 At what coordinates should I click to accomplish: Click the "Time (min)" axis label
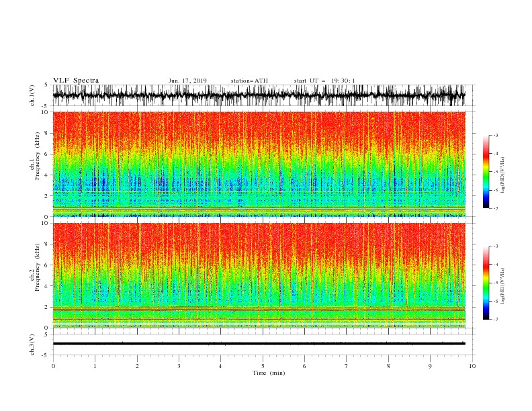point(269,373)
